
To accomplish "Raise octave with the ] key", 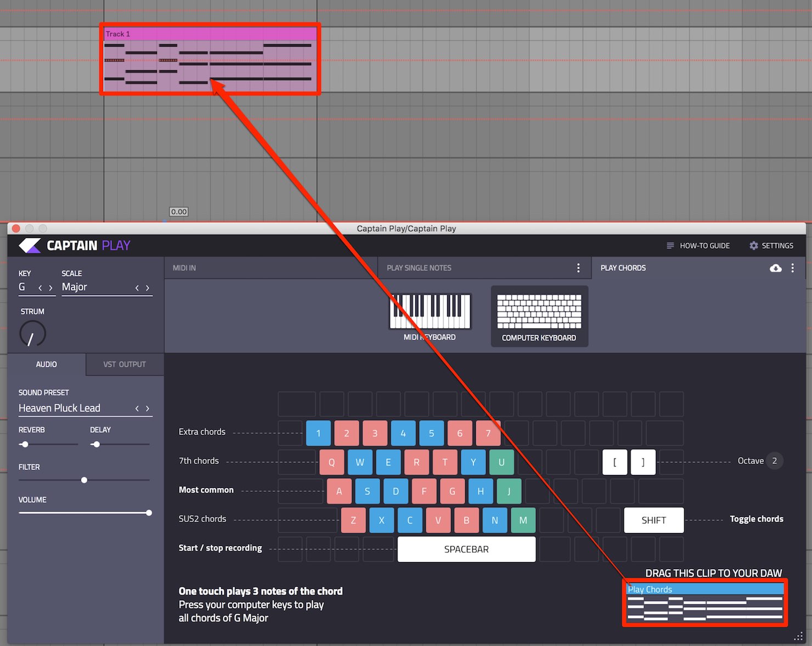I will [643, 462].
